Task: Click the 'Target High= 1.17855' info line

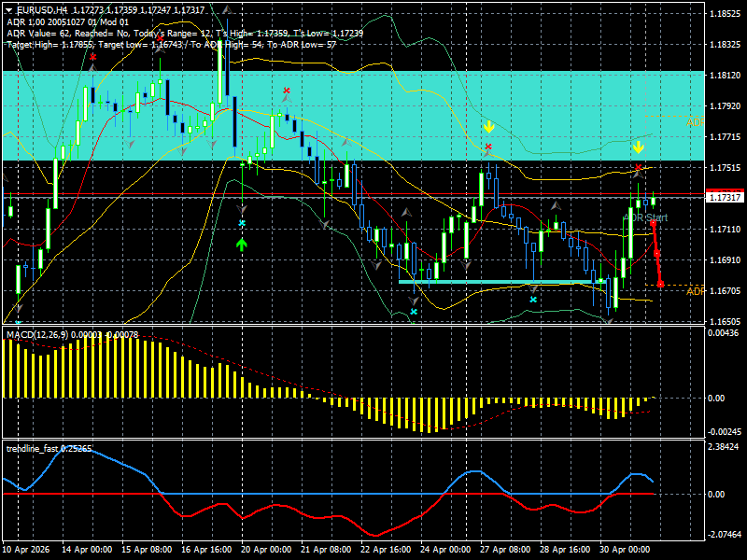Action: [172, 45]
